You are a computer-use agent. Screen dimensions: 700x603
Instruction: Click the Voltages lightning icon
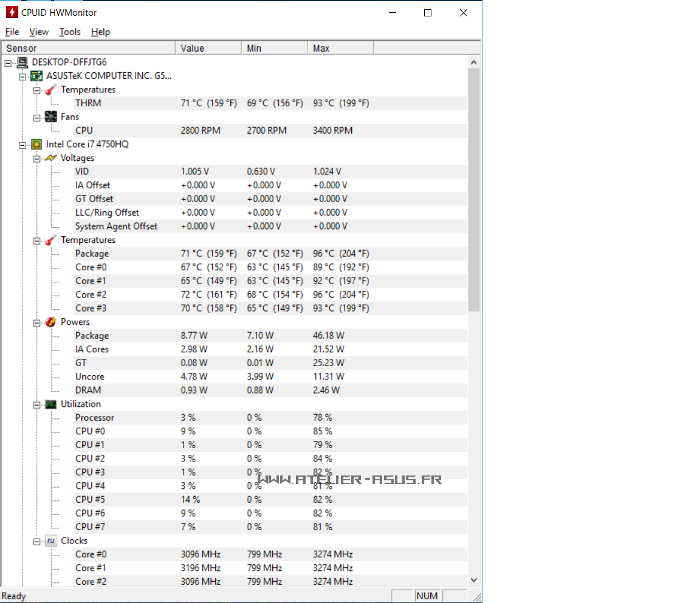tap(51, 158)
